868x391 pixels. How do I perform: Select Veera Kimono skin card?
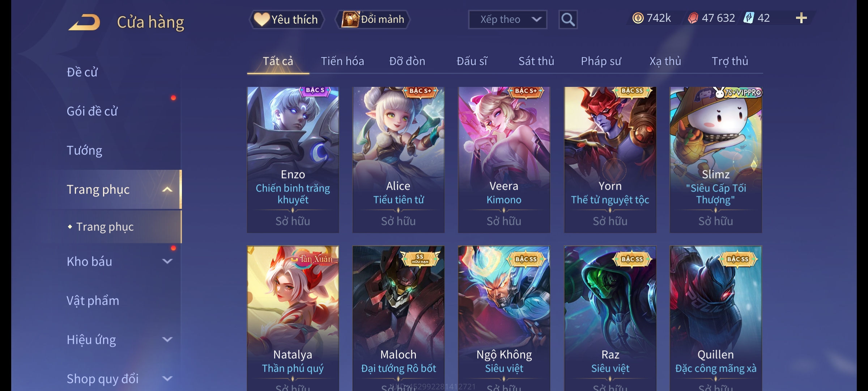(x=504, y=160)
